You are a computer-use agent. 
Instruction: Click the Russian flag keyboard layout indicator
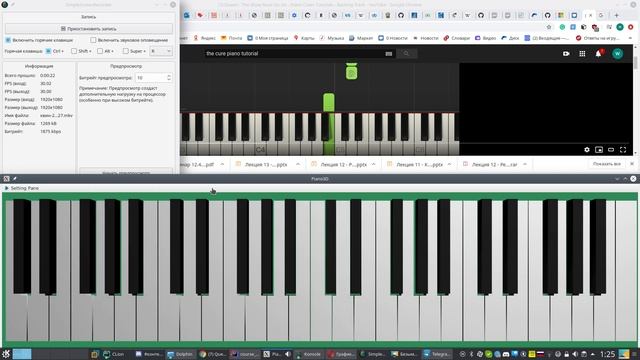(541, 354)
